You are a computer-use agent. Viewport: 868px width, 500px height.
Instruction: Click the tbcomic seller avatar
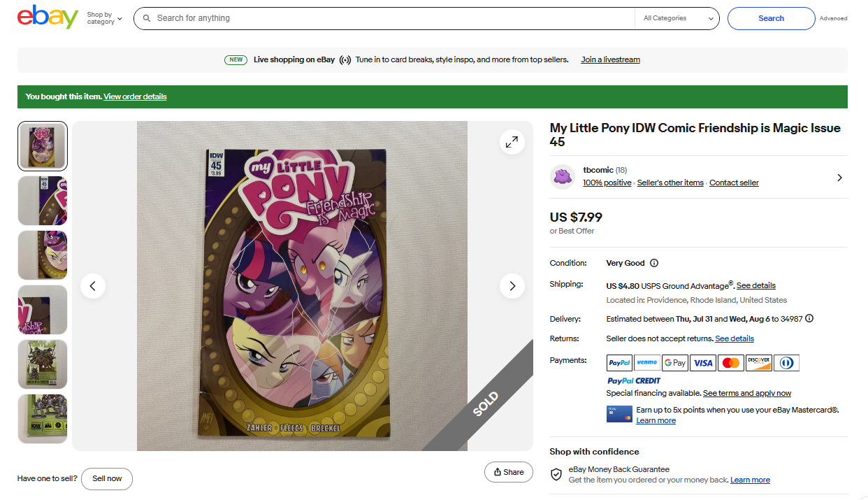point(562,177)
